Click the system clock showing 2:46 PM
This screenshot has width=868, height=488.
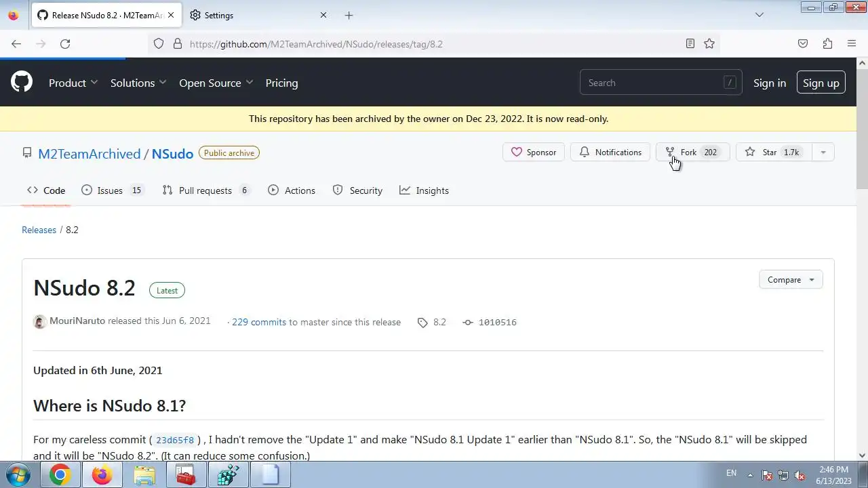point(833,475)
